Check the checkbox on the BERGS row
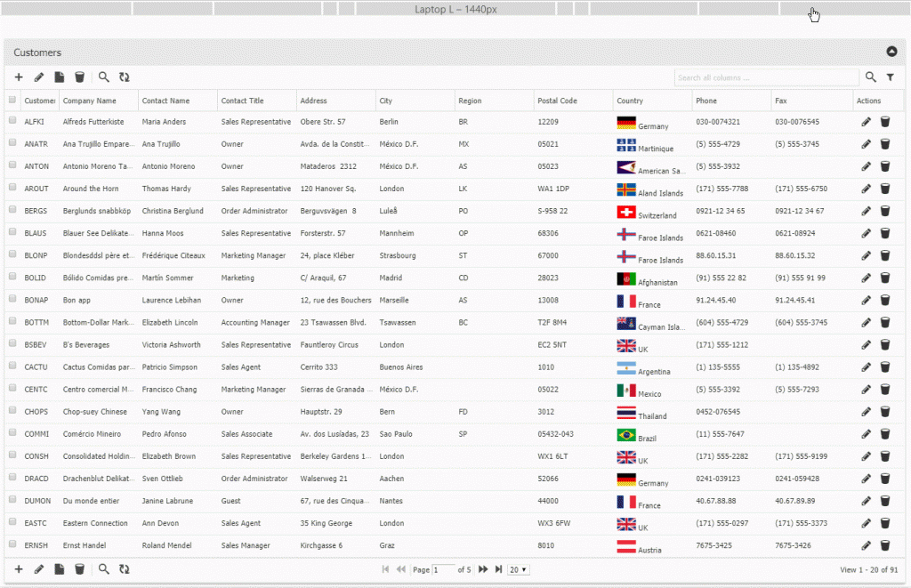 point(12,211)
